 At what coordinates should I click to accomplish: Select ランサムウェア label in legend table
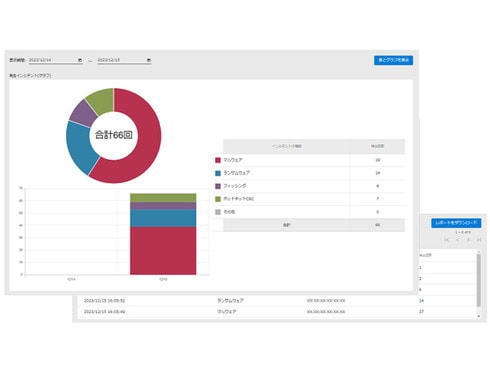(236, 173)
